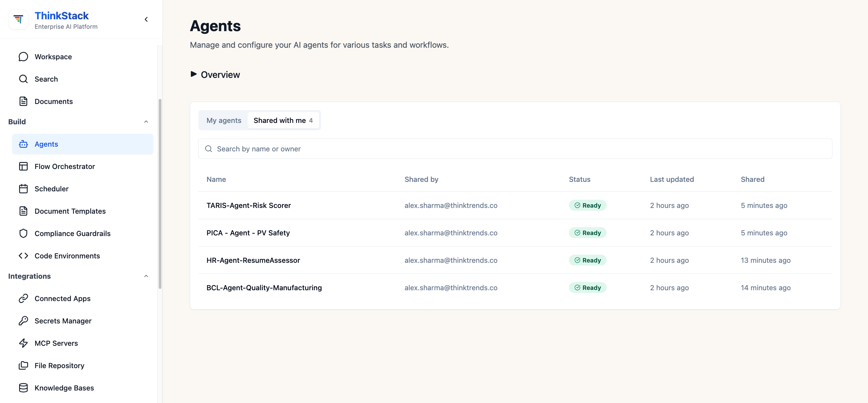Click the Shared by column header
This screenshot has height=403, width=868.
pyautogui.click(x=421, y=179)
